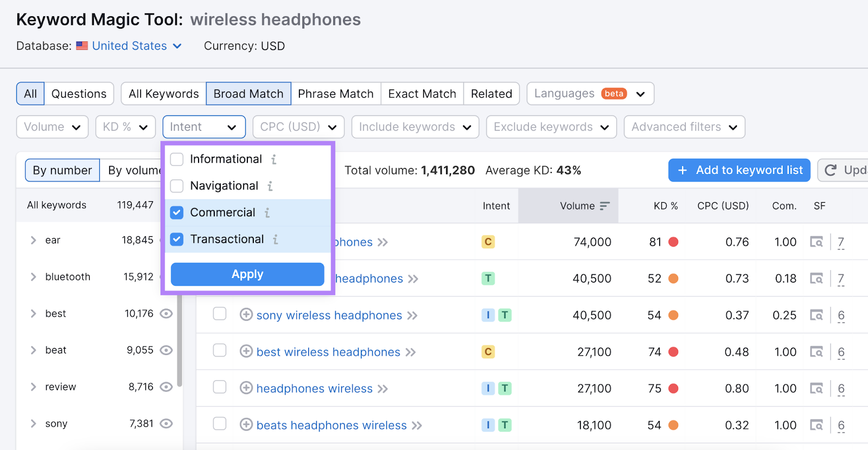
Task: Select sony wireless headphones row checkbox
Action: point(220,314)
